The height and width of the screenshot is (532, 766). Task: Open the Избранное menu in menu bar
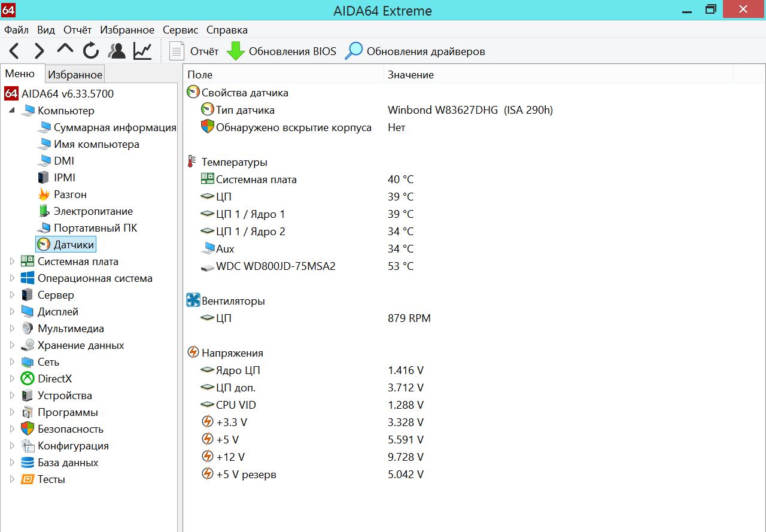127,30
